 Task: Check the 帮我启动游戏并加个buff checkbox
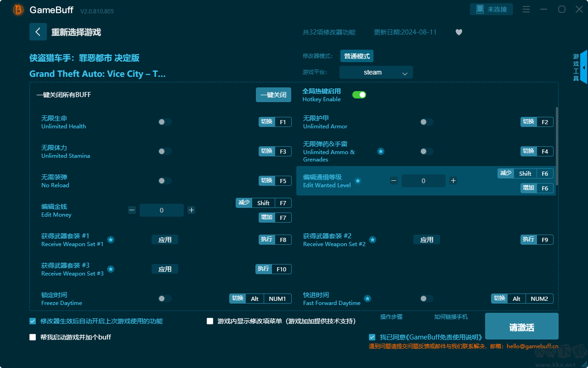[x=33, y=337]
